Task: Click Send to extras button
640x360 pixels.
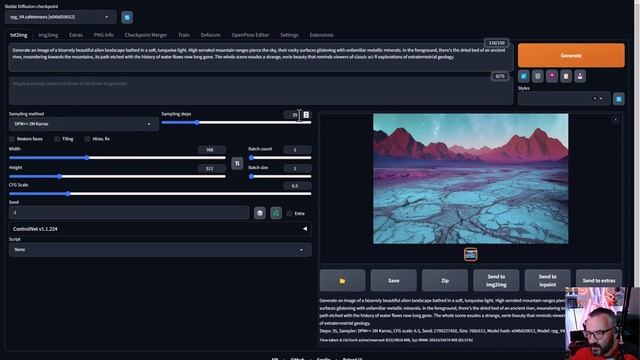Action: click(x=599, y=280)
